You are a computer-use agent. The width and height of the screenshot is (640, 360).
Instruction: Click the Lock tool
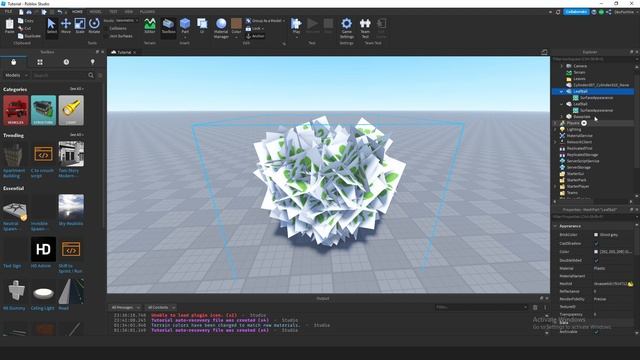[255, 29]
